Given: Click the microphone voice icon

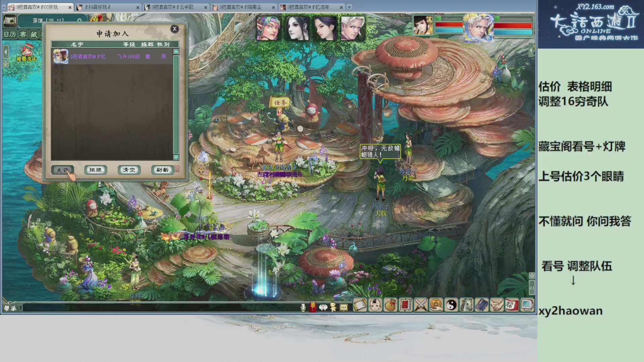Looking at the screenshot, I should click(303, 307).
